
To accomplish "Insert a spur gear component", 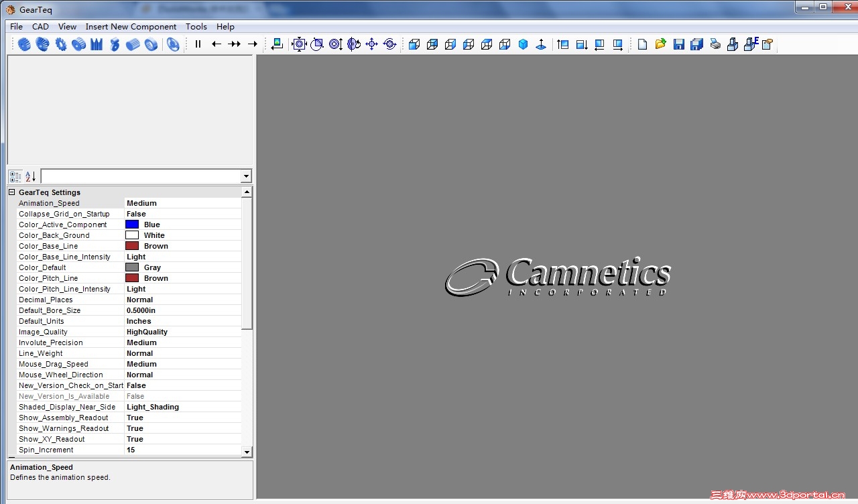I will coord(24,44).
